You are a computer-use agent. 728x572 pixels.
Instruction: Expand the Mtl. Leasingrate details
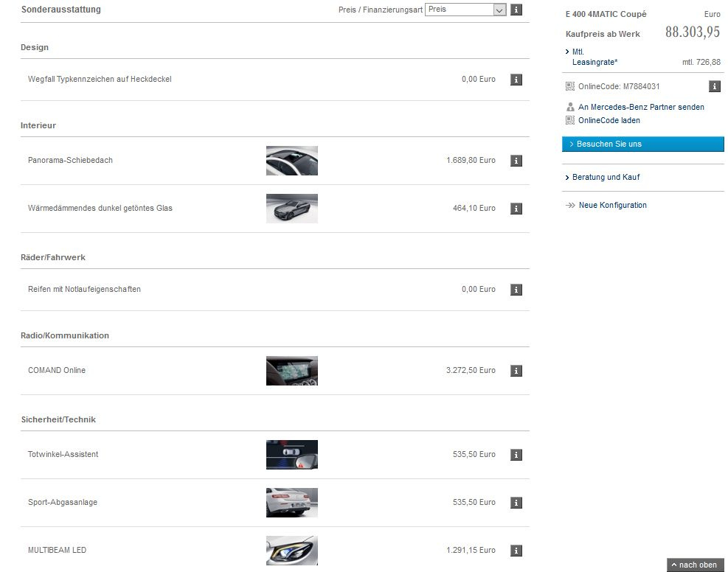tap(594, 57)
